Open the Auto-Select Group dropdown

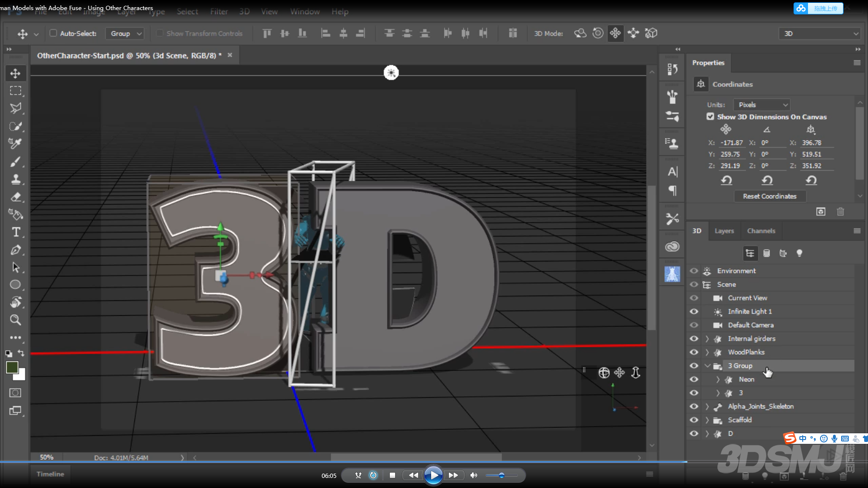click(x=125, y=34)
